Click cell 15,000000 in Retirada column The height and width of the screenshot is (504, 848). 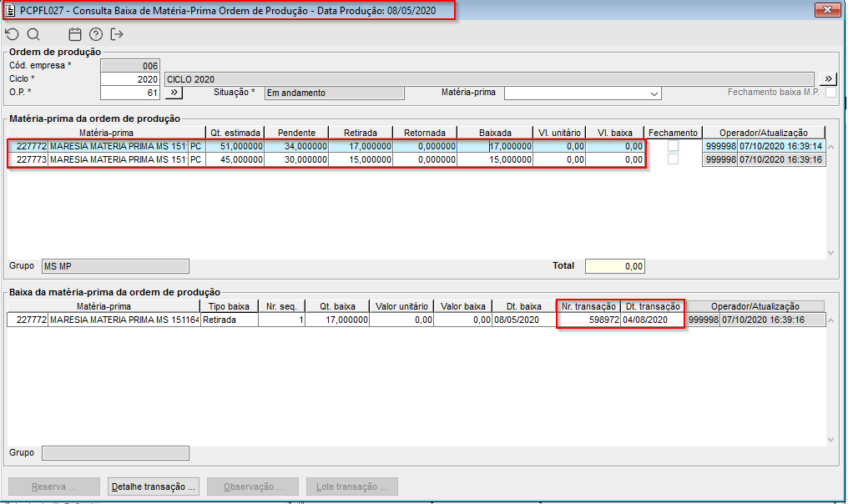click(361, 159)
